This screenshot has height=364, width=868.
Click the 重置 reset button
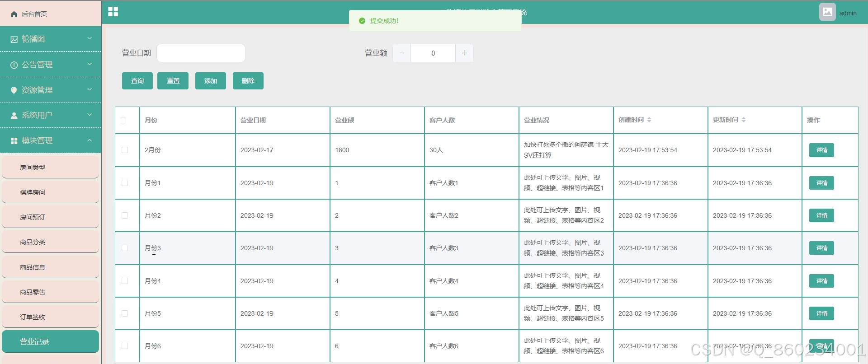point(173,81)
